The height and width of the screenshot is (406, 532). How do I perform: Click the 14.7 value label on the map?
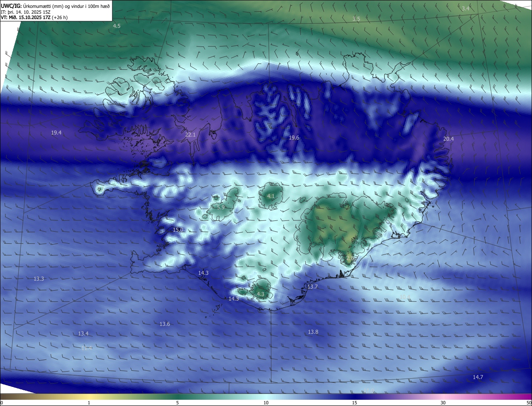(x=478, y=377)
